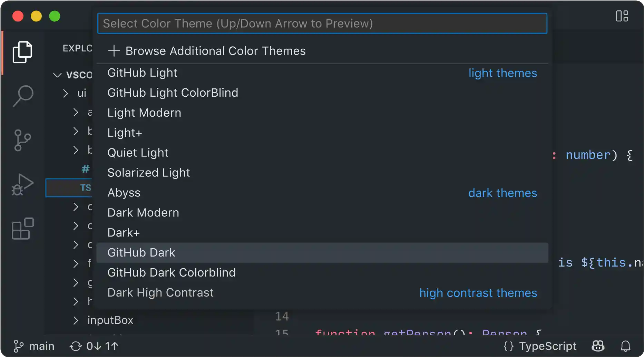Click the Customize Layout icon top right

[x=622, y=16]
